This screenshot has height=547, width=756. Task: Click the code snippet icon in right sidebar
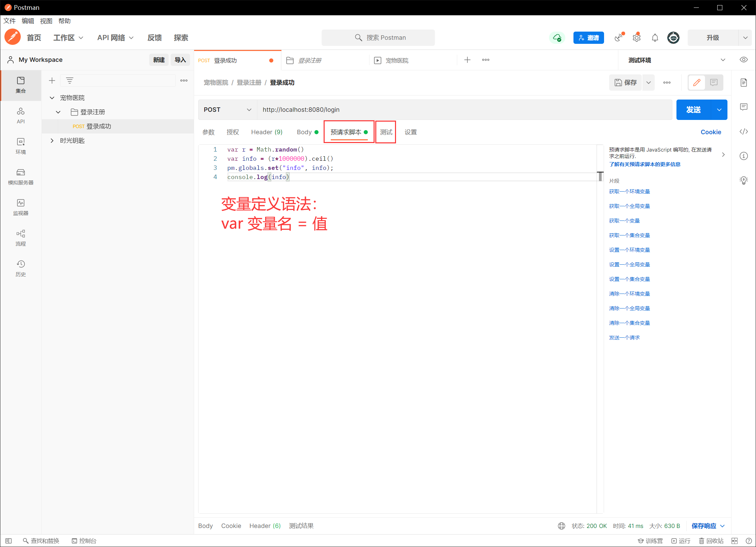743,131
